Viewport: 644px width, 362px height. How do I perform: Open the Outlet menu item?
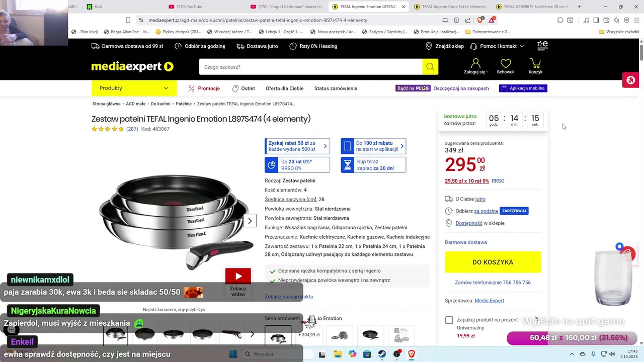point(244,88)
